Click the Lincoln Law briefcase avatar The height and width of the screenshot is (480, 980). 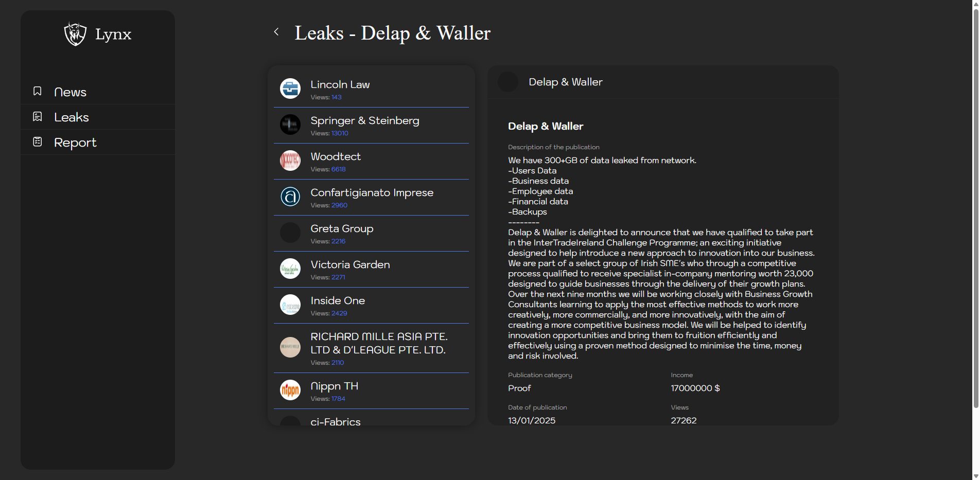290,88
